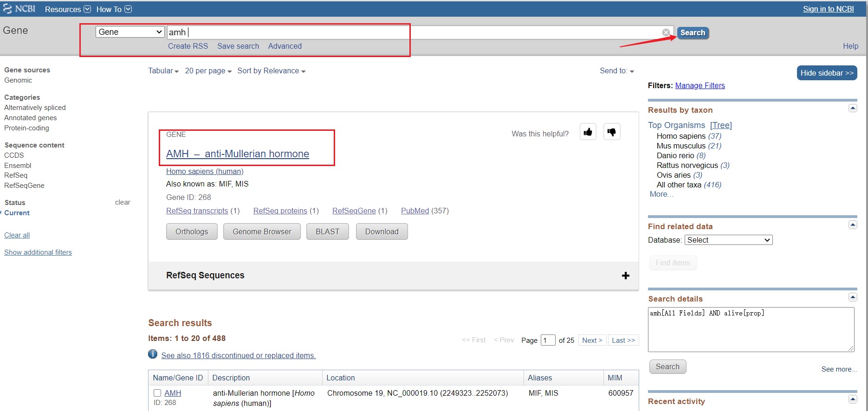The image size is (868, 411).
Task: Click the Search details query textbox
Action: pyautogui.click(x=751, y=329)
